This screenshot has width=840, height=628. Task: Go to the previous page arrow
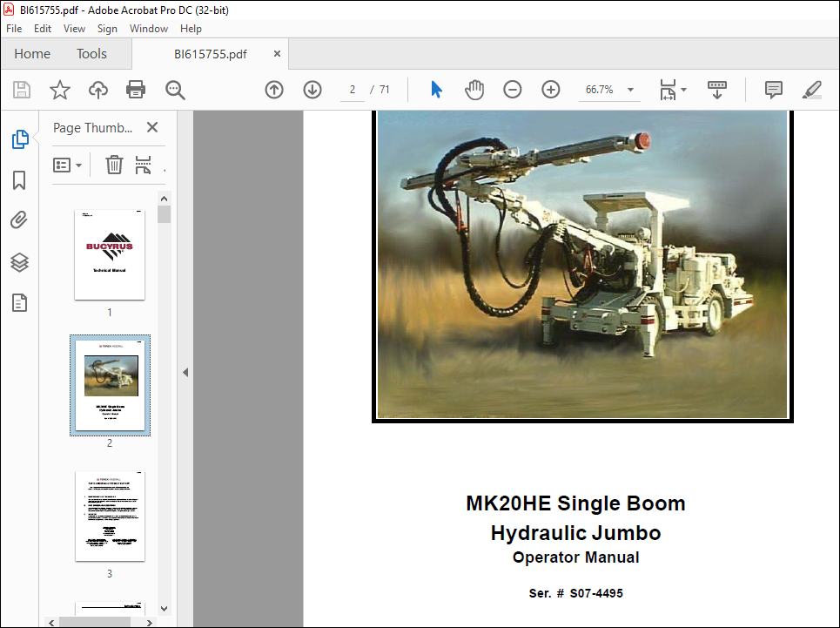274,90
